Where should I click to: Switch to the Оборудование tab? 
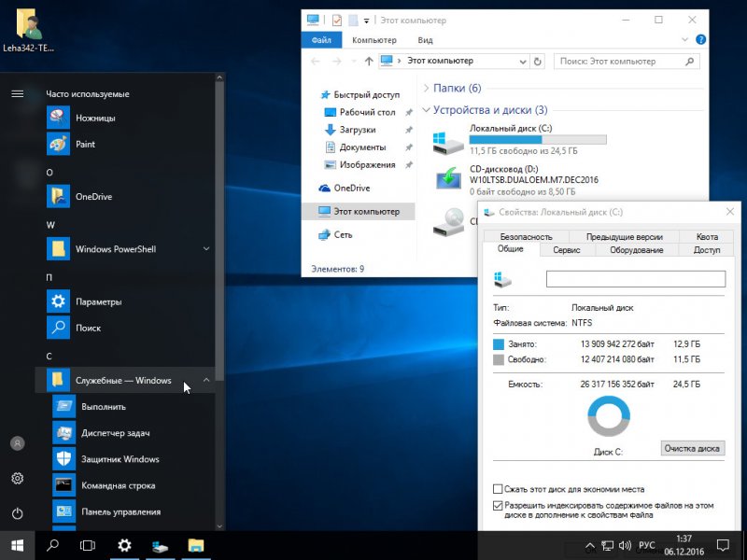click(637, 250)
